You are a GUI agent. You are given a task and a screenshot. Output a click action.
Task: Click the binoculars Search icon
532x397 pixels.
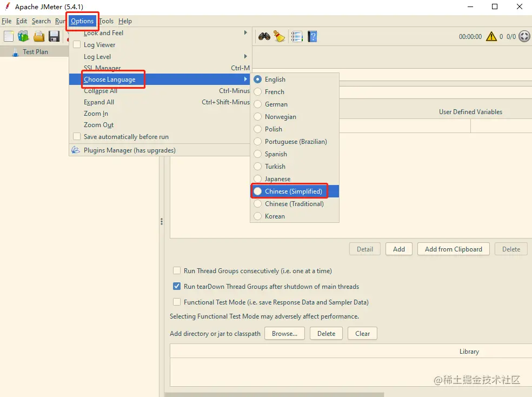pos(264,36)
